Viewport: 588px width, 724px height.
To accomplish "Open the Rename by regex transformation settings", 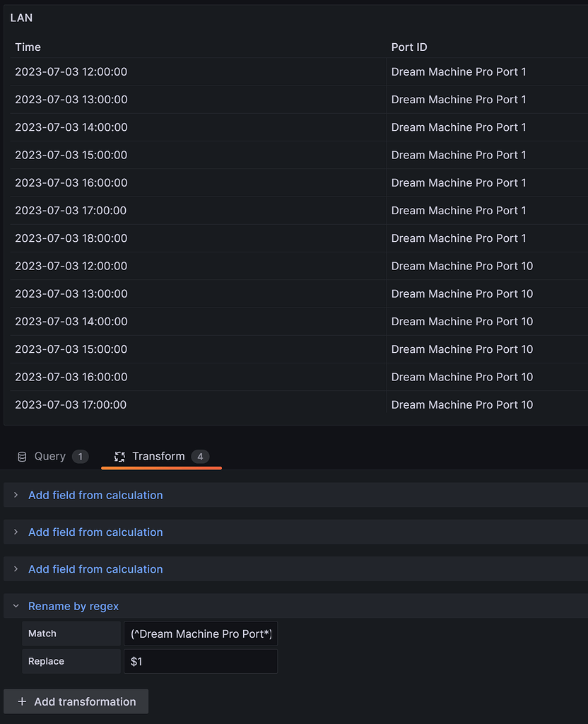I will 73,606.
